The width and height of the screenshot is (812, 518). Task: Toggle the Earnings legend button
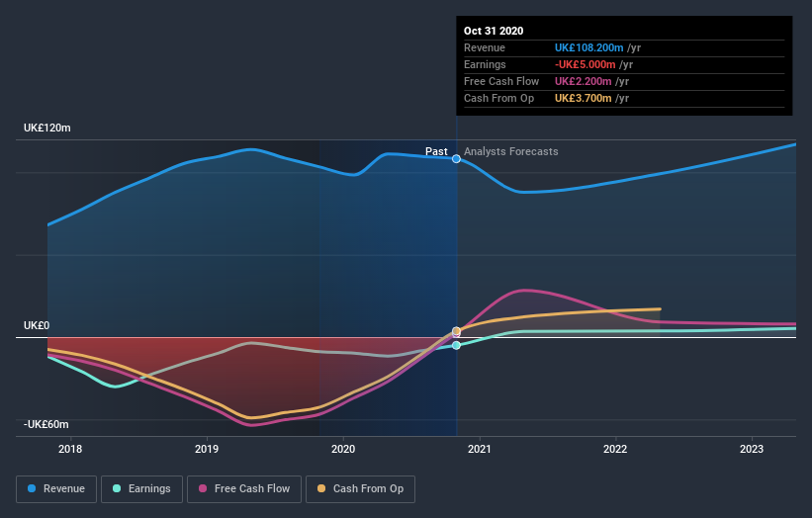tap(141, 488)
